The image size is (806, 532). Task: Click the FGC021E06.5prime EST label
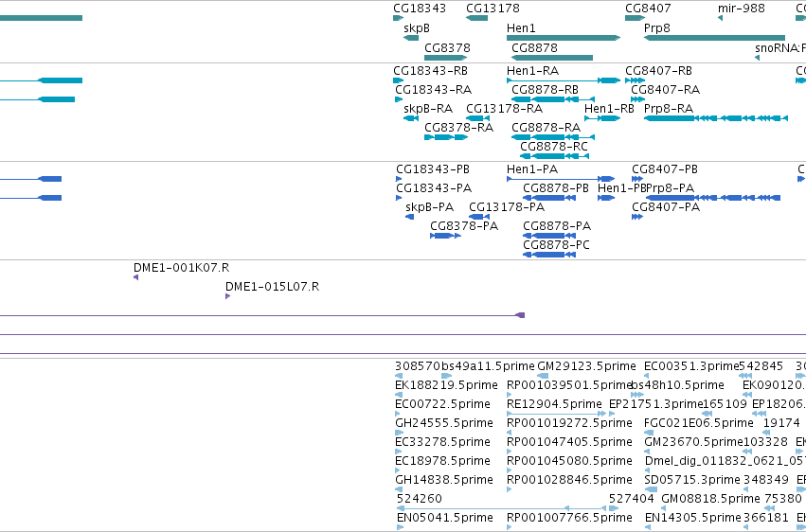699,423
